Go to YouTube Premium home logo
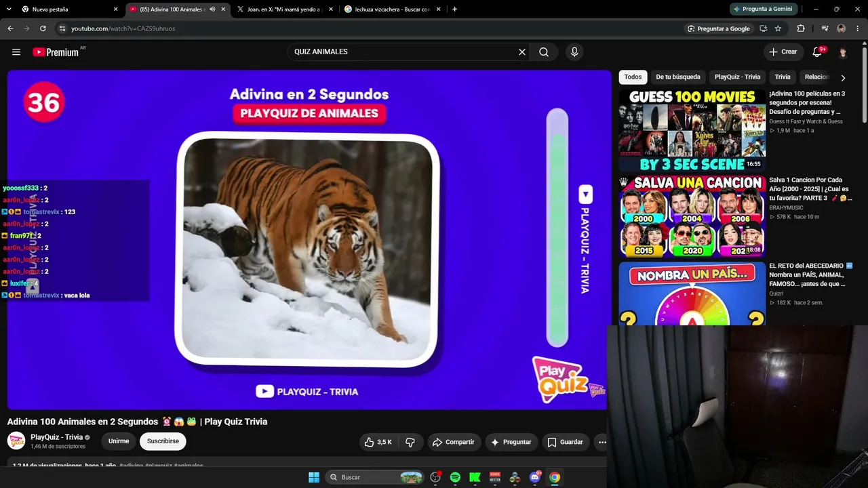Image resolution: width=868 pixels, height=488 pixels. click(56, 52)
